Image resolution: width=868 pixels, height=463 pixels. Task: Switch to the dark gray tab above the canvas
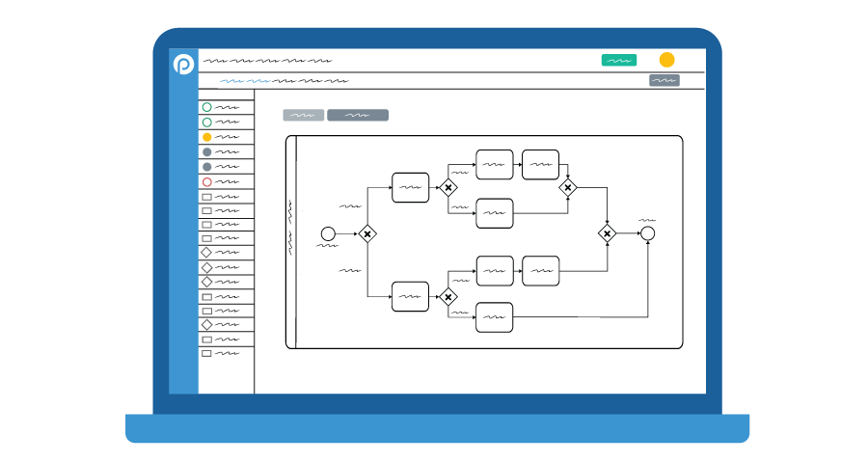click(x=358, y=115)
